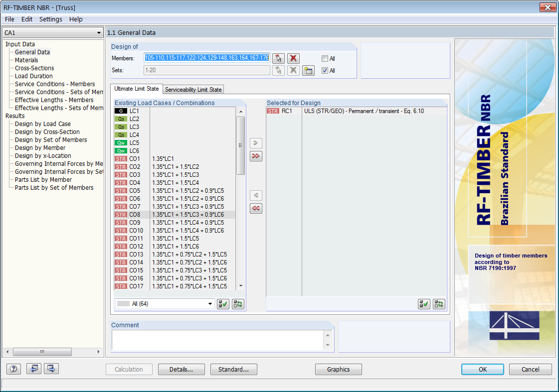
Task: Select members graphically using the pick icon
Action: point(278,58)
